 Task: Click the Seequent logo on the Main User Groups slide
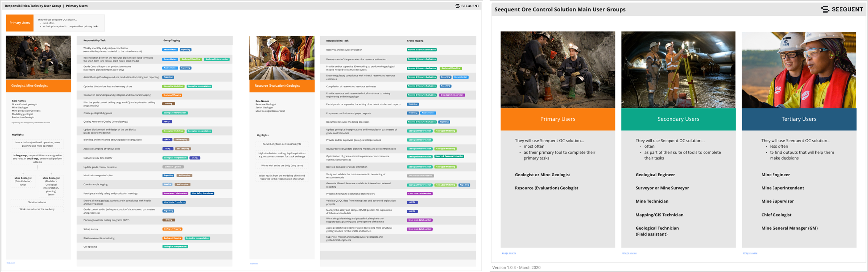[x=842, y=9]
